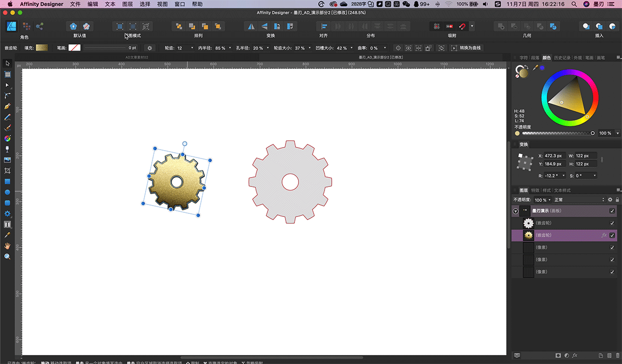The width and height of the screenshot is (622, 364).
Task: Click the flip horizontal transform icon
Action: 251,26
